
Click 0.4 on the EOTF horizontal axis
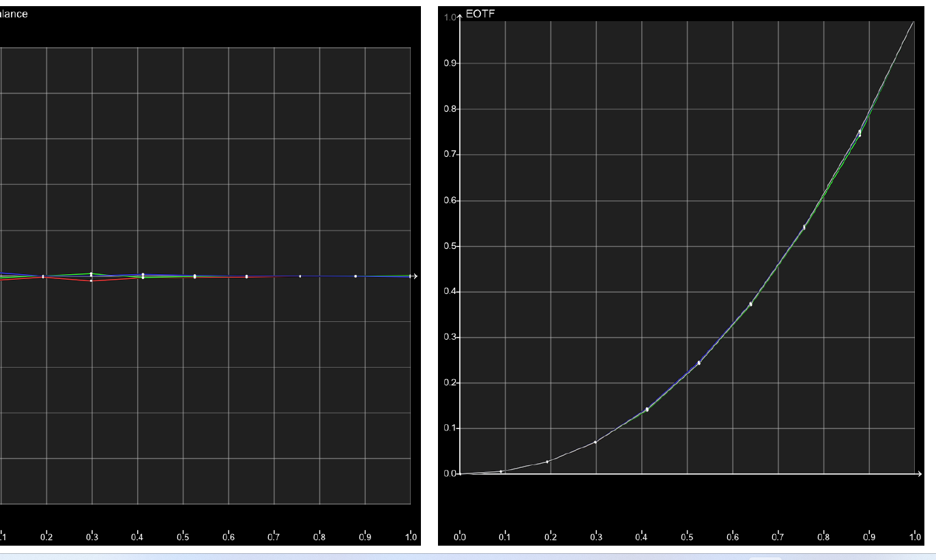click(641, 537)
